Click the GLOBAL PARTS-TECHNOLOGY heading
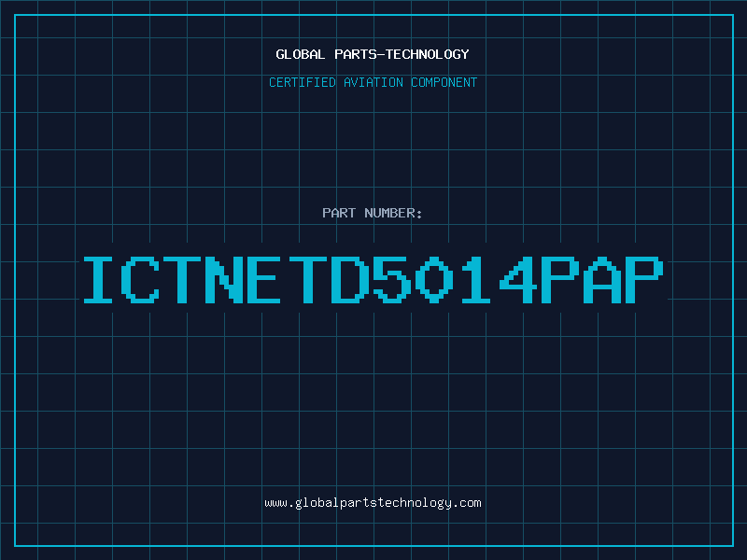Image resolution: width=747 pixels, height=560 pixels. click(x=373, y=54)
